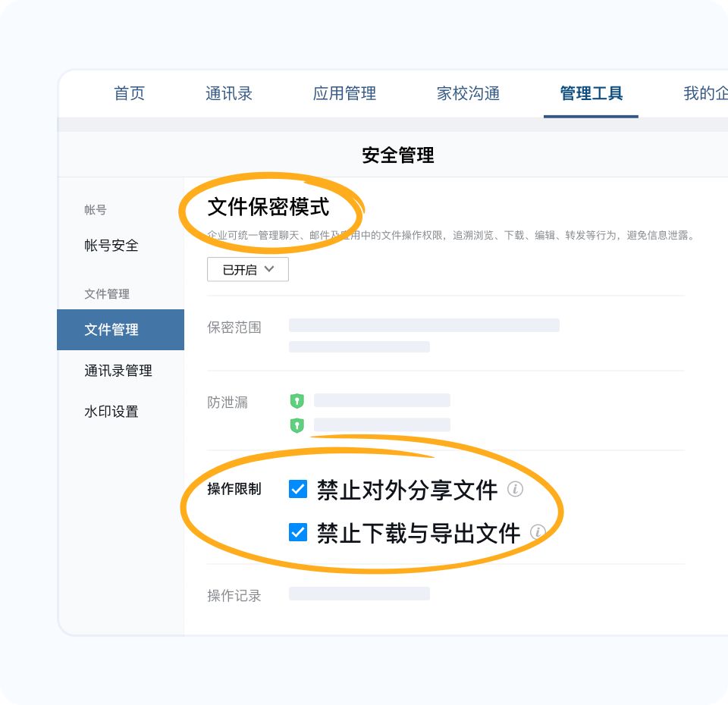
Task: Uncheck the 禁止对外分享文件 checkbox
Action: point(296,490)
